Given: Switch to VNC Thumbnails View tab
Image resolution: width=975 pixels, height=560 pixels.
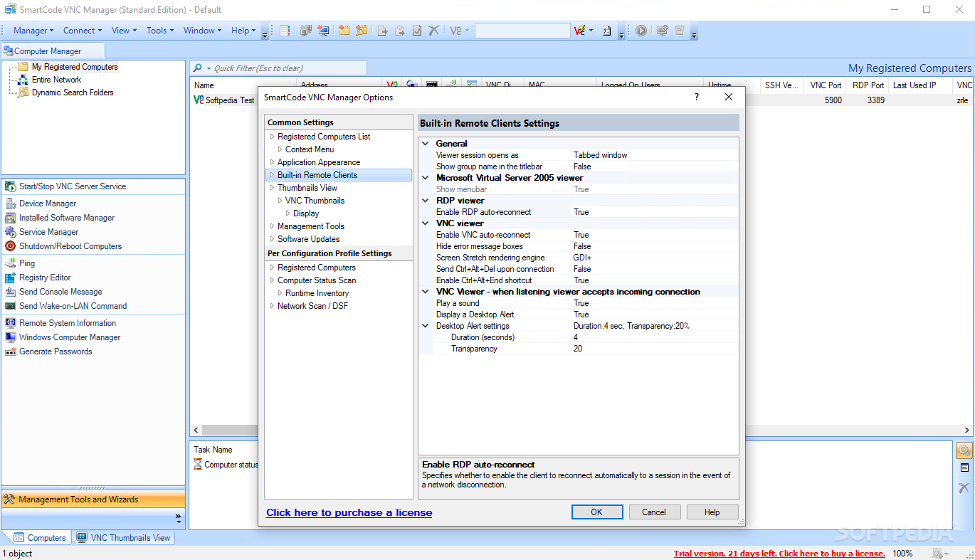Looking at the screenshot, I should [124, 538].
